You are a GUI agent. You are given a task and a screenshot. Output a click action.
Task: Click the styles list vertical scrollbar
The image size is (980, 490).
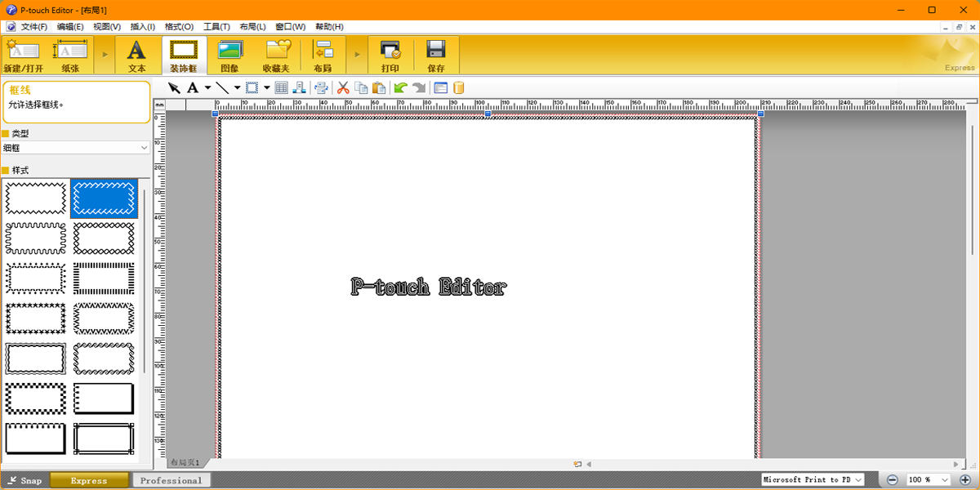(x=145, y=282)
